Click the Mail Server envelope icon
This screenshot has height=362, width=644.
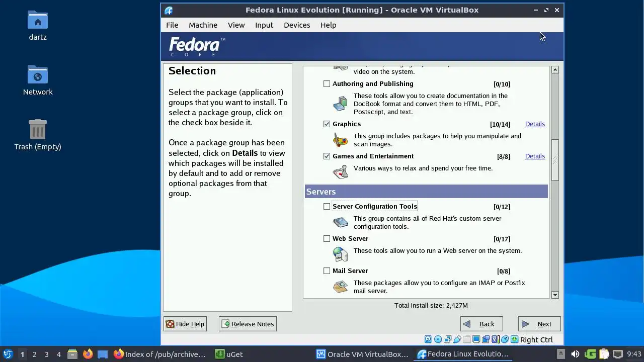[x=341, y=287]
